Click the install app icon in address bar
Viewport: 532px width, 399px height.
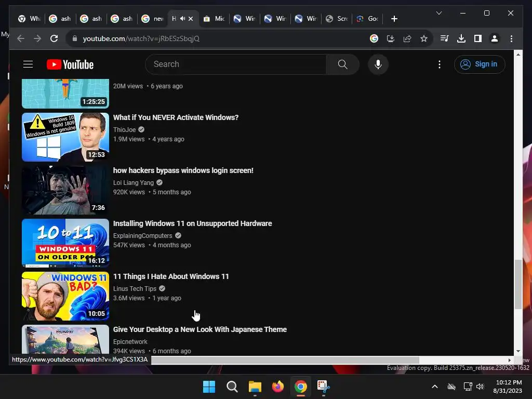391,38
